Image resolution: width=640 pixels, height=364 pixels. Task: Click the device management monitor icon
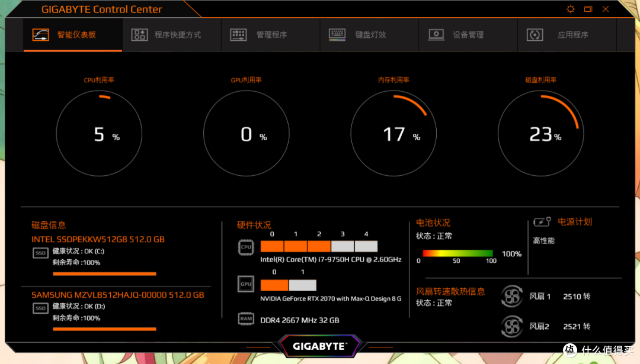click(x=436, y=35)
